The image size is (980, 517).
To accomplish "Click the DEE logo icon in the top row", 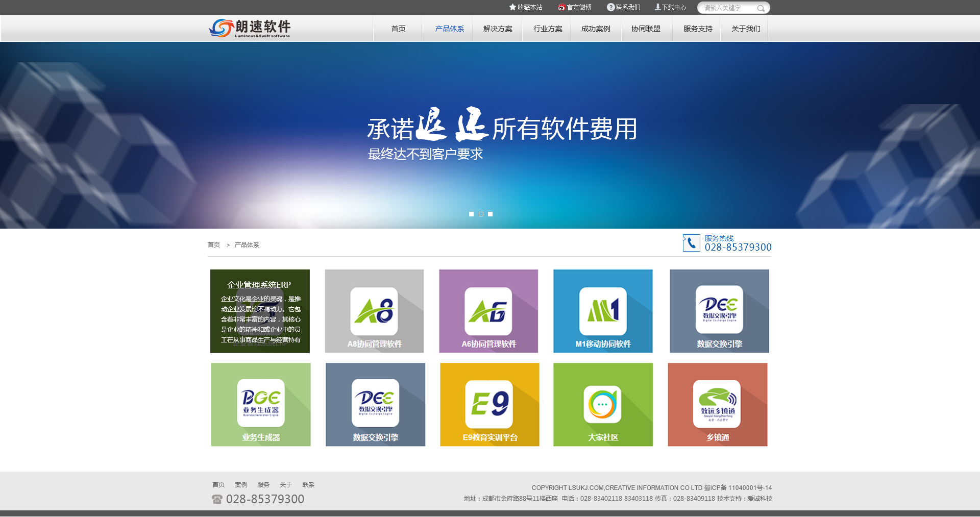I will (719, 309).
